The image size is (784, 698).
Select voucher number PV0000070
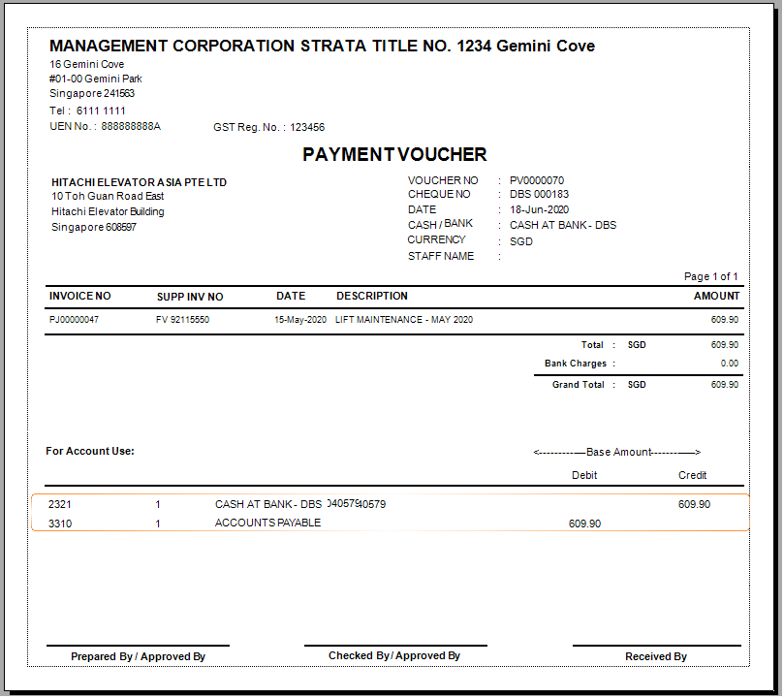point(537,180)
